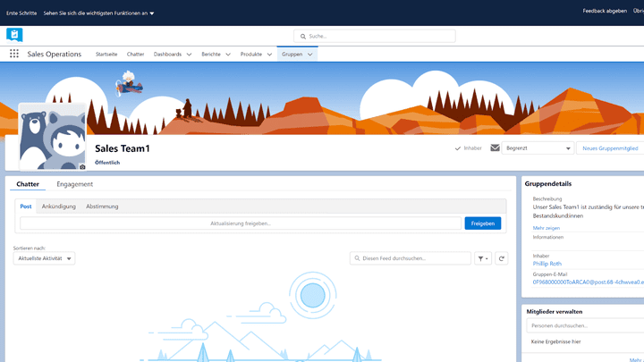This screenshot has height=362, width=644.
Task: Select the Ankündigung publisher tab
Action: click(x=59, y=206)
